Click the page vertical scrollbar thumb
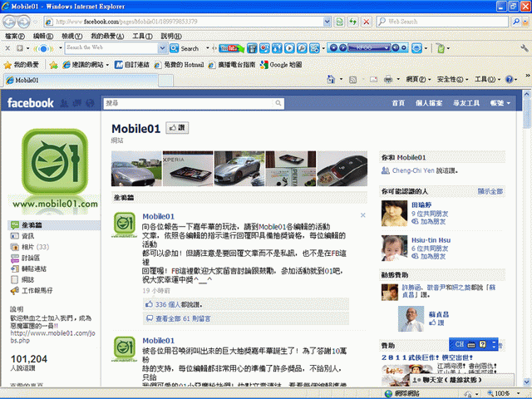Viewport: 532px width, 399px height. point(526,114)
